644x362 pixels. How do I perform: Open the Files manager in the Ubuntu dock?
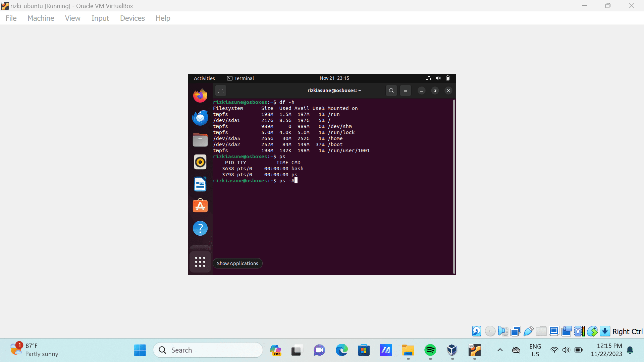pyautogui.click(x=200, y=140)
